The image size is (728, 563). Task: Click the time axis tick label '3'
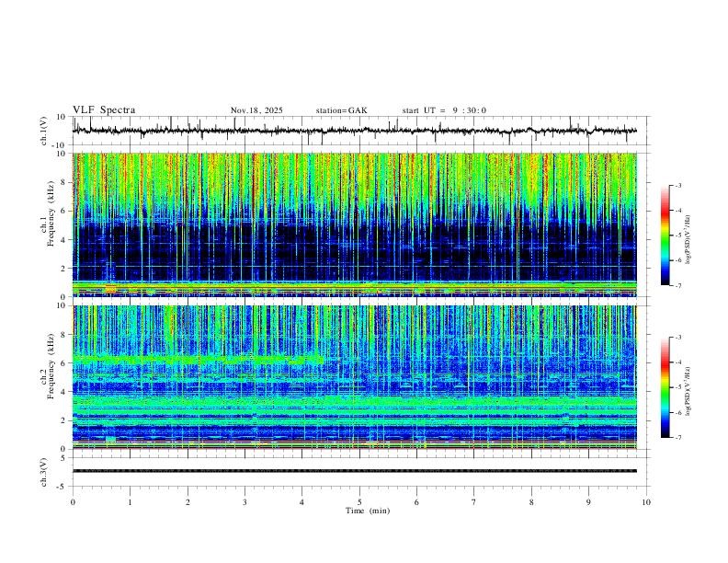point(245,502)
